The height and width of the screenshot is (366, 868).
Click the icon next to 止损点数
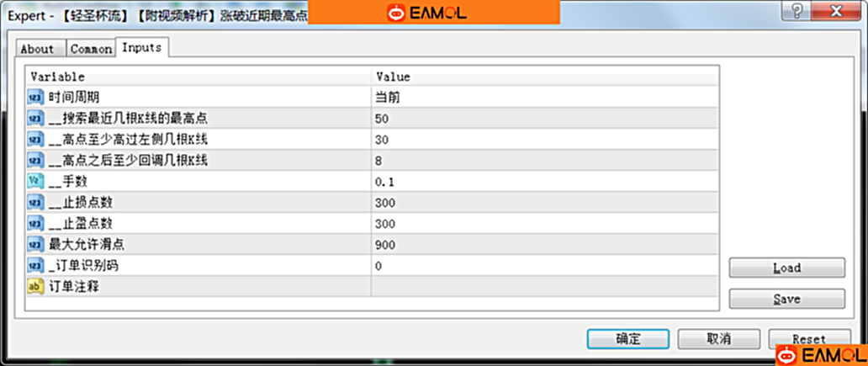point(34,203)
